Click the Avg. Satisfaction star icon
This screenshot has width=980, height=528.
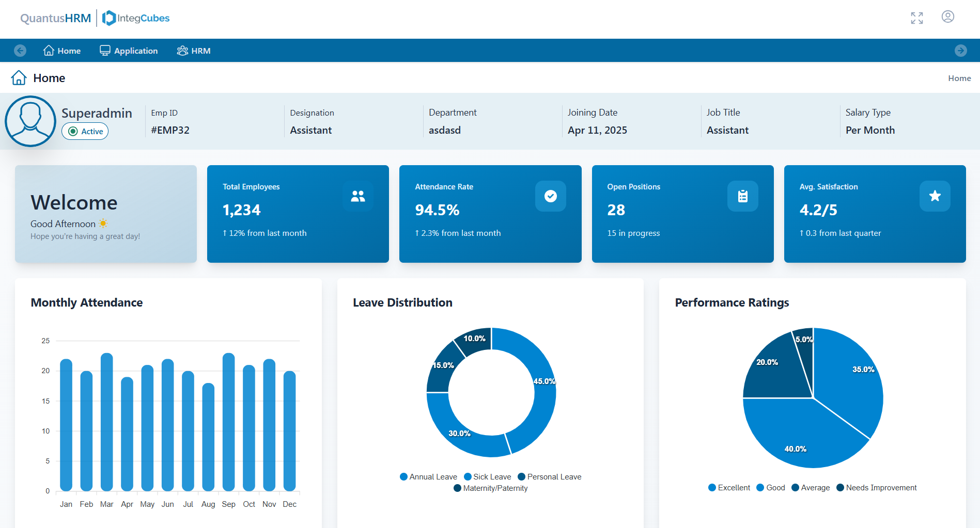click(x=935, y=196)
